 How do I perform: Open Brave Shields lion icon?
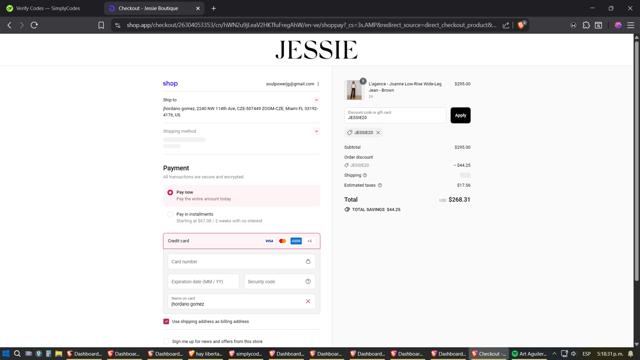pyautogui.click(x=521, y=25)
